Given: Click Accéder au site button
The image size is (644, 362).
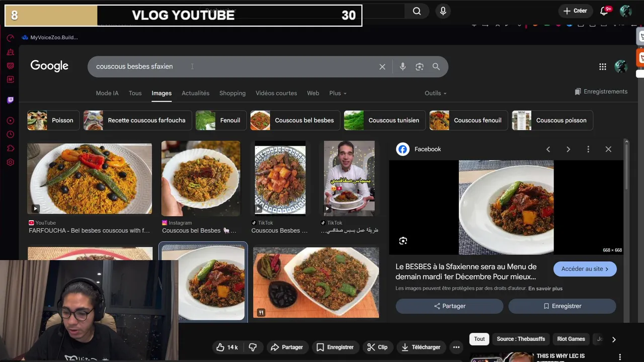Looking at the screenshot, I should click(585, 269).
